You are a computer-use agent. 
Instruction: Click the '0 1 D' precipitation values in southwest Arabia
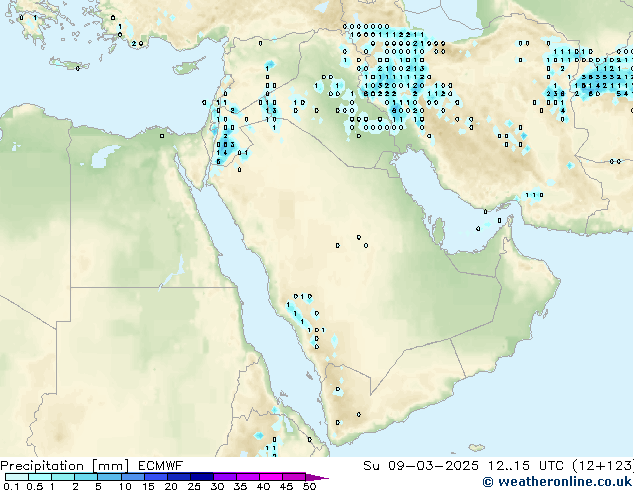[x=302, y=297]
